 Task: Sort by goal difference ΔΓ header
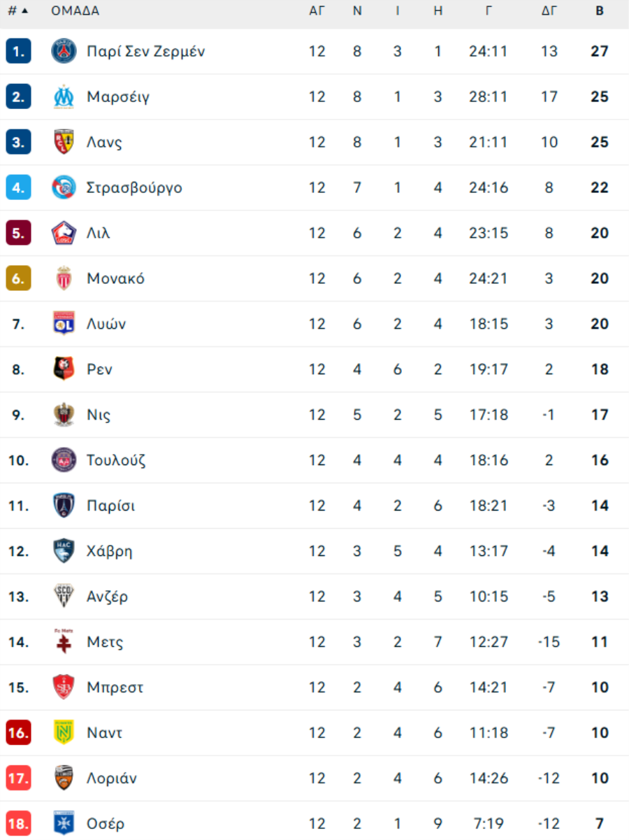tap(549, 11)
